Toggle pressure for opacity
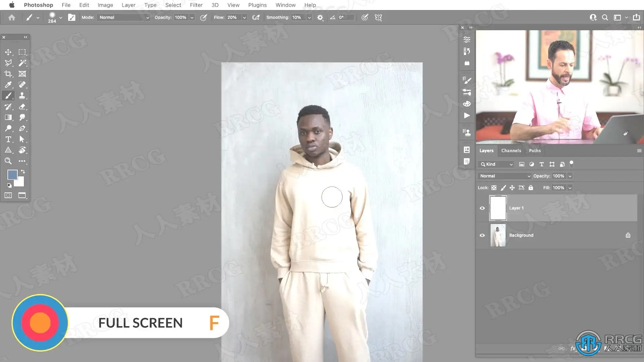644x362 pixels. pyautogui.click(x=203, y=17)
